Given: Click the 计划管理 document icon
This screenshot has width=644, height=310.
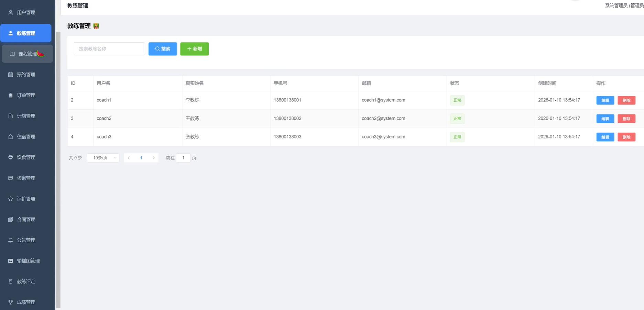Looking at the screenshot, I should click(x=11, y=116).
